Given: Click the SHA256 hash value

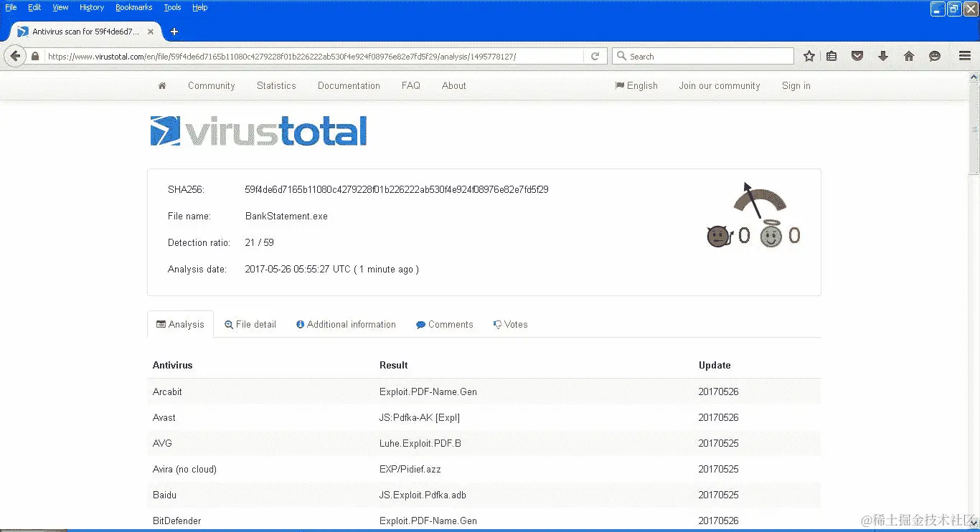Looking at the screenshot, I should pyautogui.click(x=397, y=189).
